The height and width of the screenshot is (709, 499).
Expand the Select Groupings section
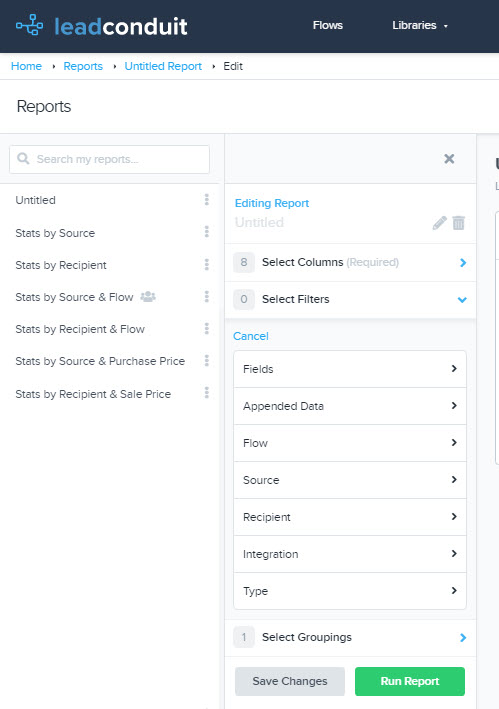[350, 638]
